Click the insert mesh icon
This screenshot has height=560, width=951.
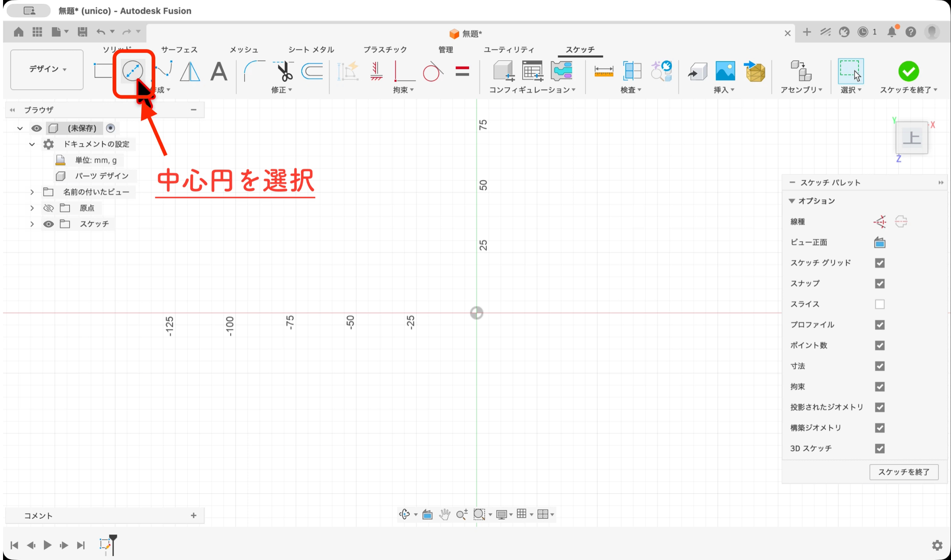pos(755,71)
